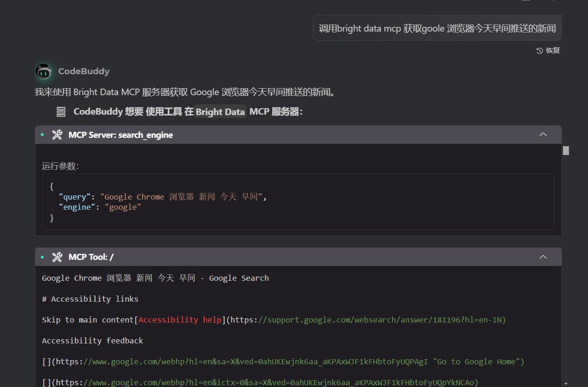Click the scrollbar thumb on the right edge

tap(565, 150)
